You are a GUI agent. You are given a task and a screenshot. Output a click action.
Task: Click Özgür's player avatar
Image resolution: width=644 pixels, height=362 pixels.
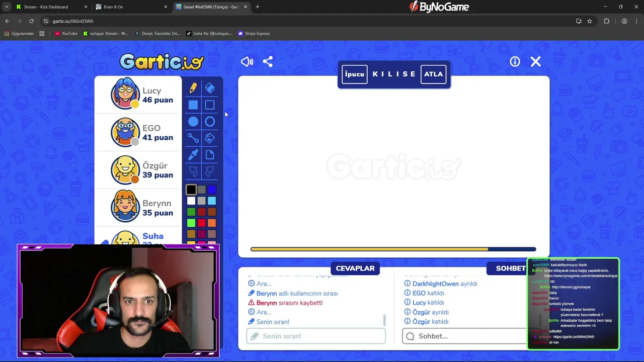coord(125,169)
